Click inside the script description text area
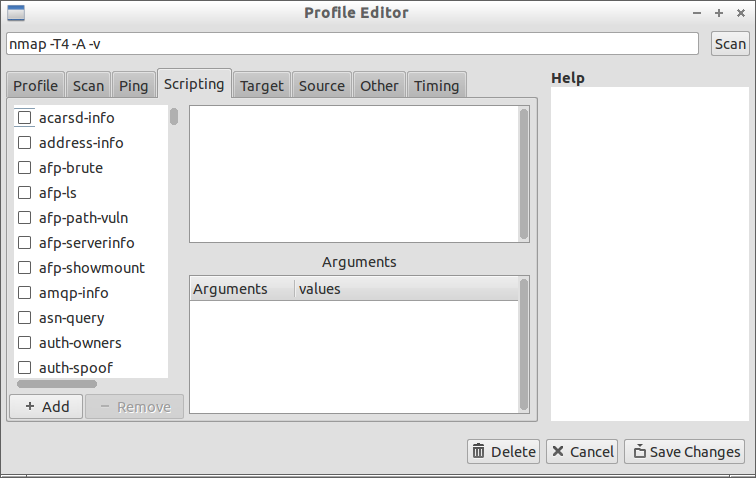 coord(354,174)
